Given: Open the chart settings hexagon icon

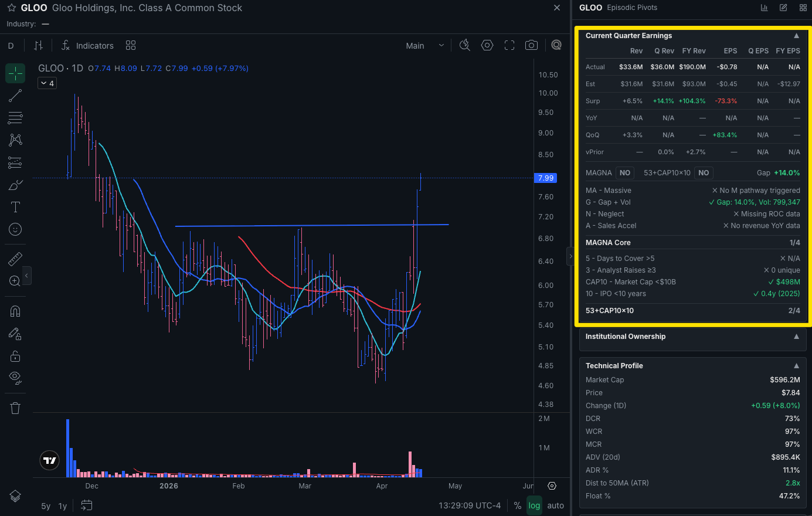Looking at the screenshot, I should coord(487,45).
